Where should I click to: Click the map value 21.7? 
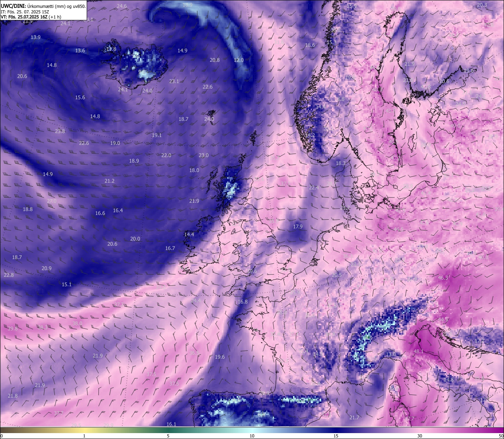coord(354,417)
